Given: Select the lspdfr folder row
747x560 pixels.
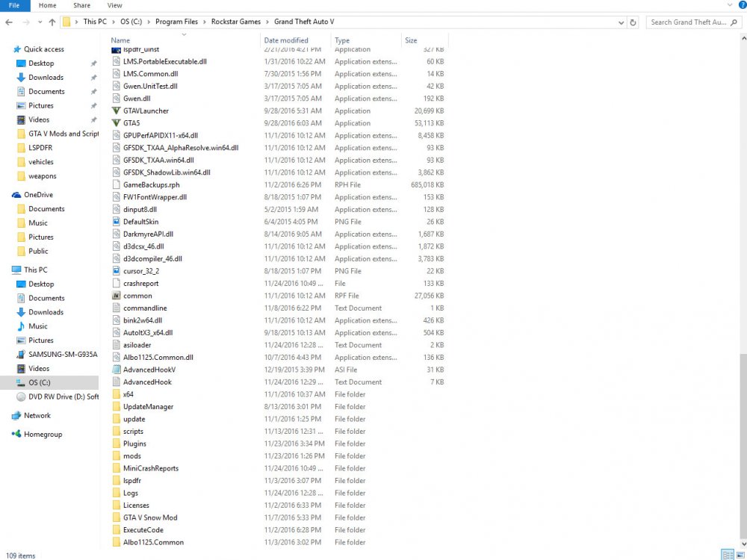Looking at the screenshot, I should 132,480.
